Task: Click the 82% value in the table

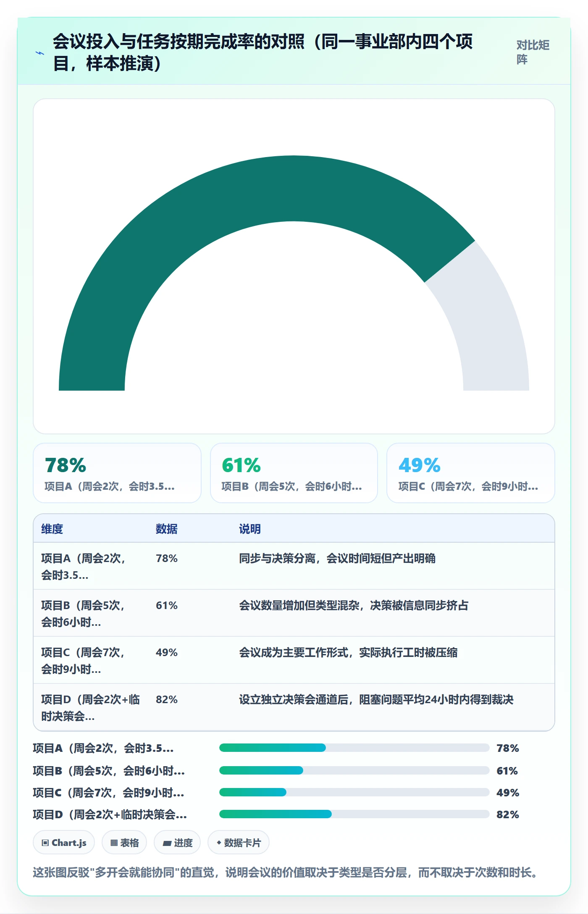Action: coord(167,699)
